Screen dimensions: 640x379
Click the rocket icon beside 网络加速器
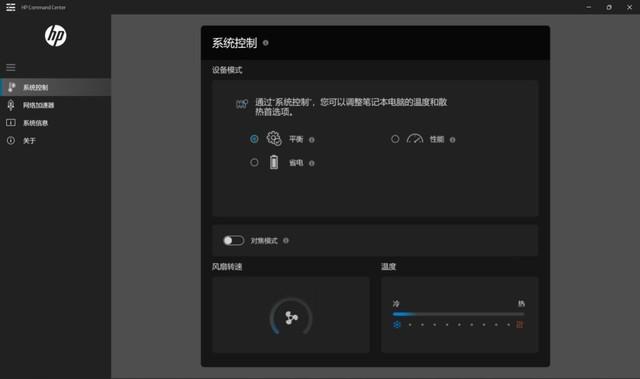[11, 105]
